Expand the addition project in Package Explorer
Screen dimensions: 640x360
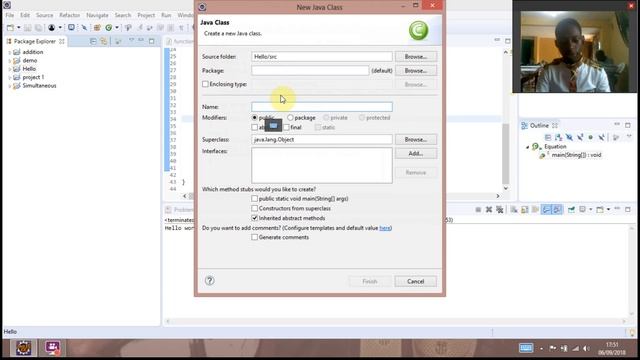(9, 52)
